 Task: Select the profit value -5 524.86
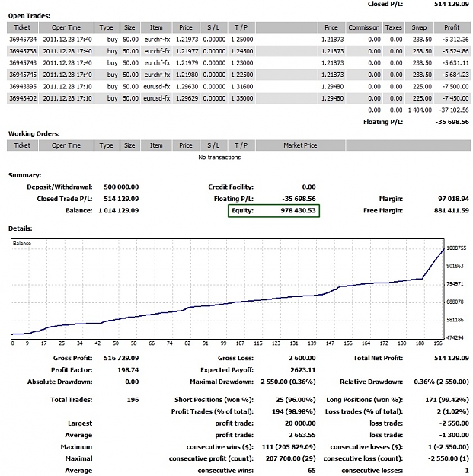click(x=455, y=51)
